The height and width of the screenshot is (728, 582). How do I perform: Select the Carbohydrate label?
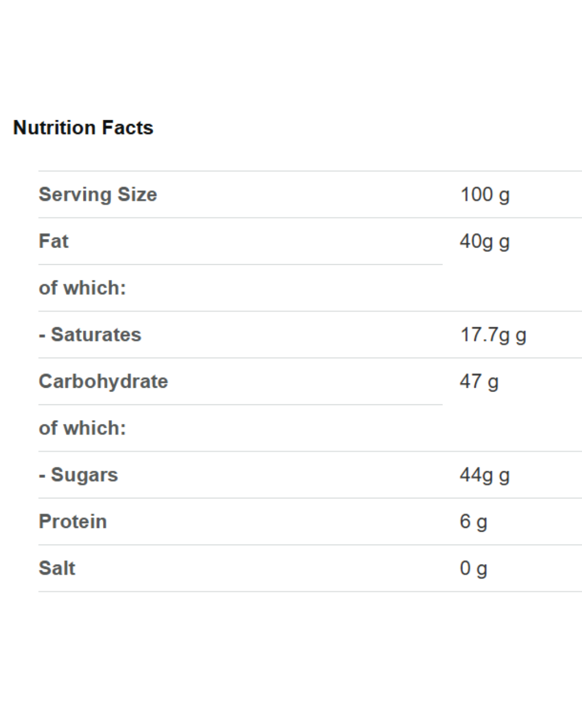(103, 381)
